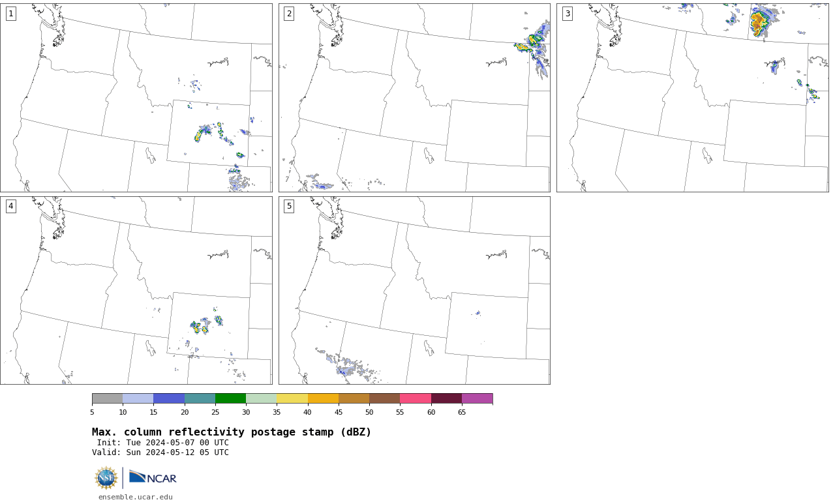Click the panel label number 5
This screenshot has width=835, height=504.
pos(289,206)
